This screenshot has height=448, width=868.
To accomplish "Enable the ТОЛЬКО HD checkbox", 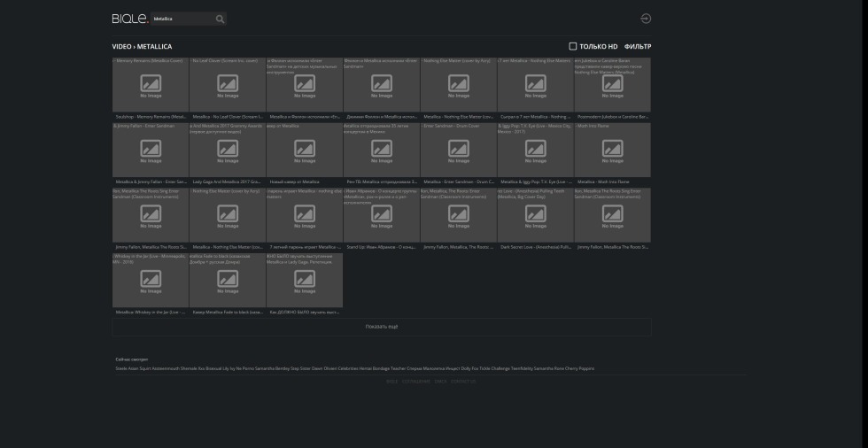I will [573, 46].
